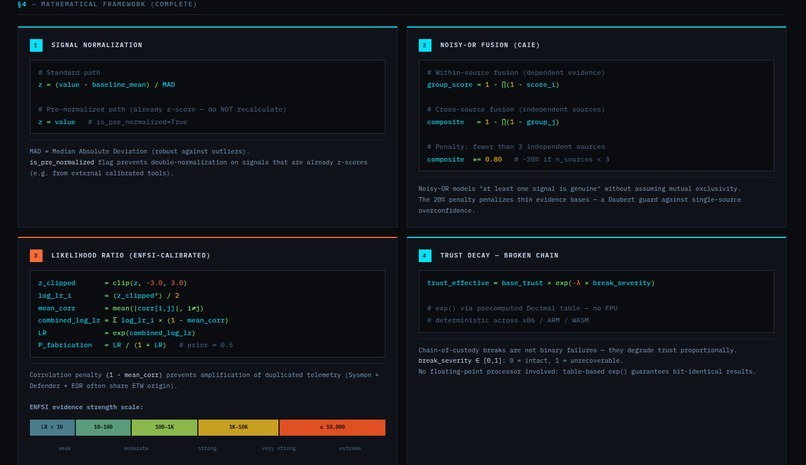Click the 'LIKELIHOOD RATIO (ENFSI-CALIBRATED)' heading
Image resolution: width=806 pixels, height=465 pixels.
131,255
